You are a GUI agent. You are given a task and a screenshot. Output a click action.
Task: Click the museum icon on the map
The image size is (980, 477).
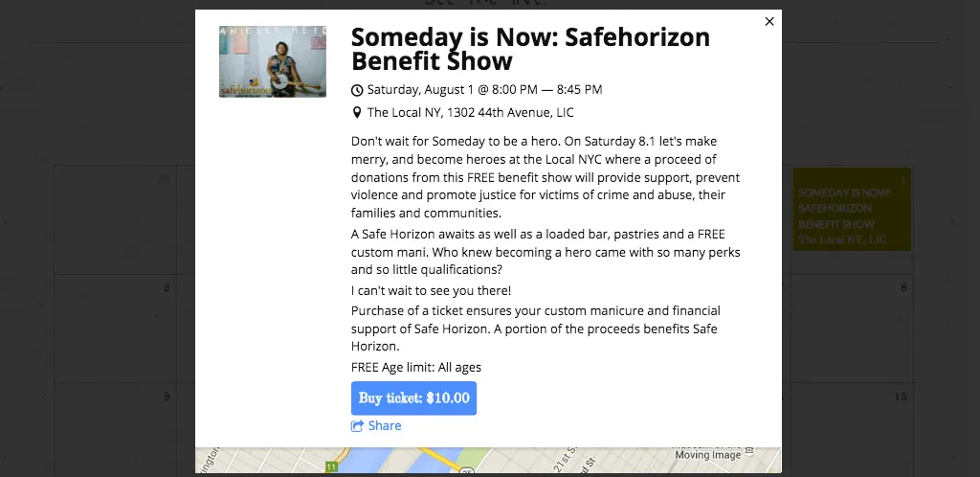click(750, 450)
